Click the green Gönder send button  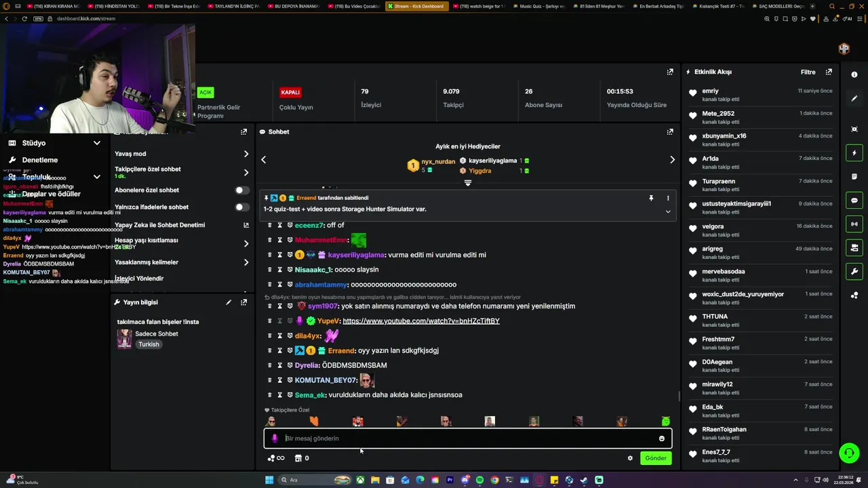click(656, 458)
